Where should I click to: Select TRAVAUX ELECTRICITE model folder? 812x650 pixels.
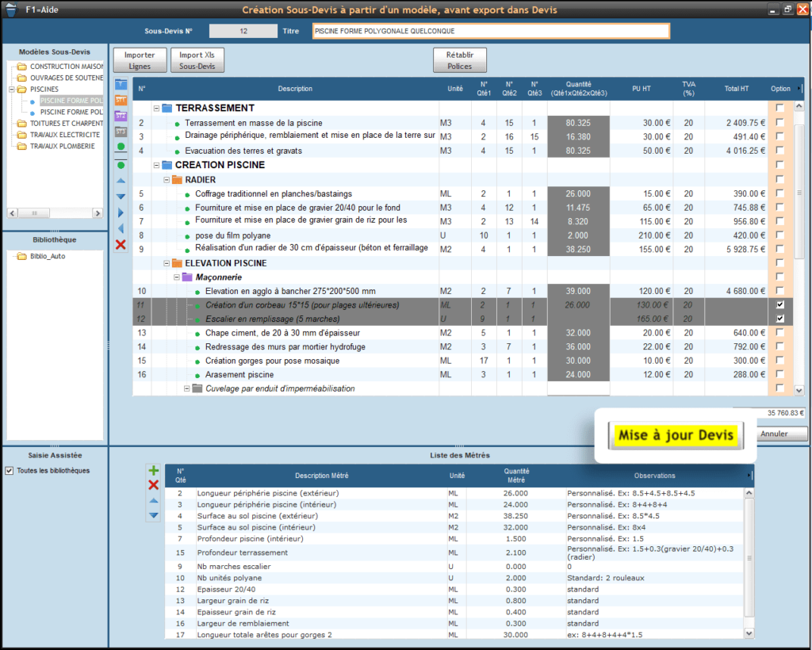[65, 135]
